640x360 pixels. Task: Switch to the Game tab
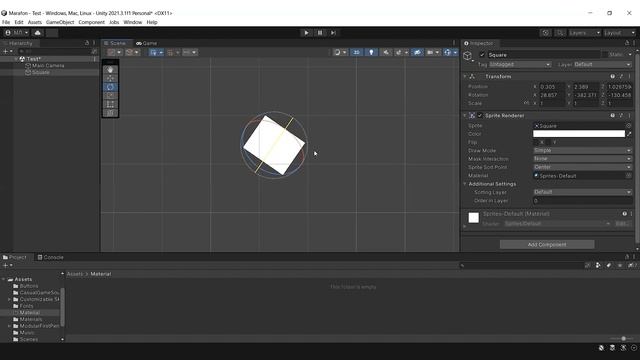(147, 43)
